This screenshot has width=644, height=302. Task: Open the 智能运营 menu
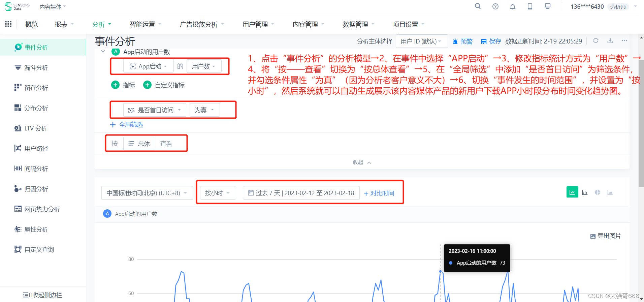coord(146,24)
